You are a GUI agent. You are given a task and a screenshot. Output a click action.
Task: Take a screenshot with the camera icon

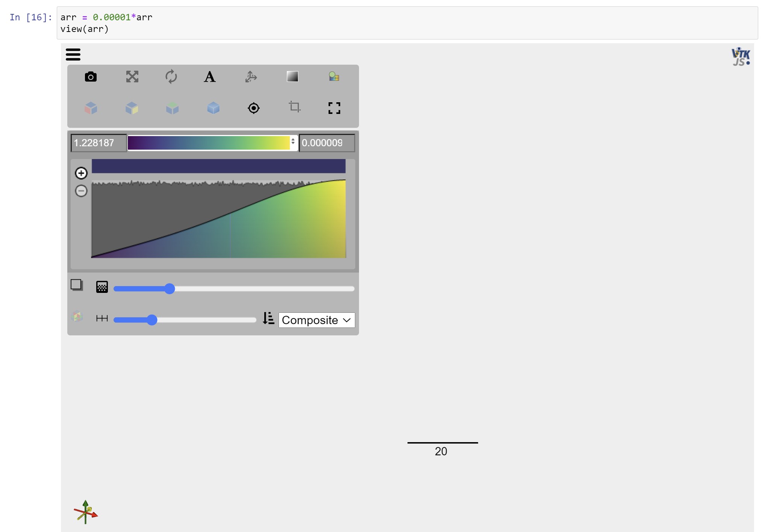pos(91,77)
